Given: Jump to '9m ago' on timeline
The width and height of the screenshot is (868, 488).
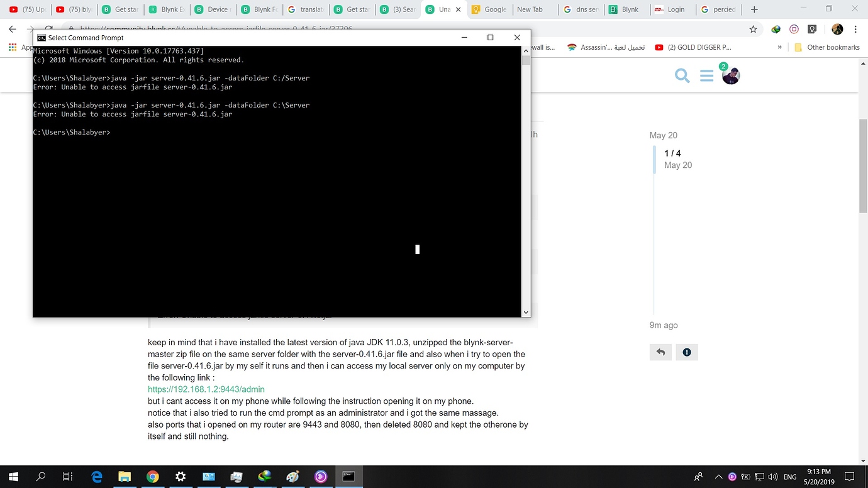Looking at the screenshot, I should 664,325.
